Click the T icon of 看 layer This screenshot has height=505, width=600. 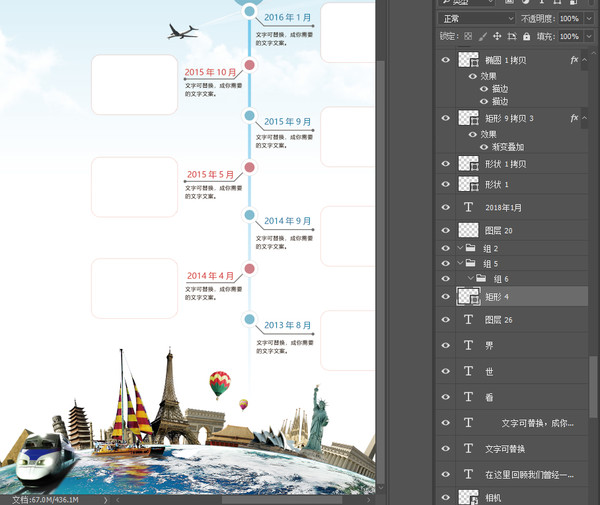pos(468,397)
